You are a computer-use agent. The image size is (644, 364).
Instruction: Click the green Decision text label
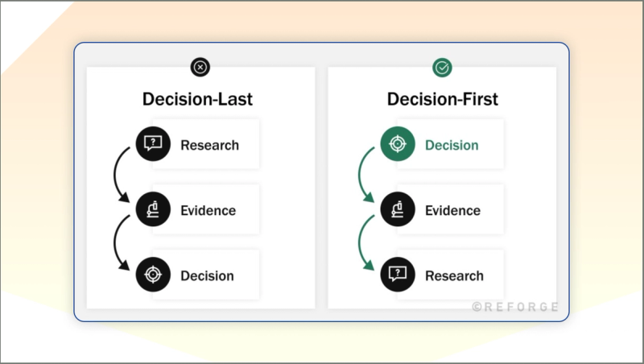[x=452, y=145]
